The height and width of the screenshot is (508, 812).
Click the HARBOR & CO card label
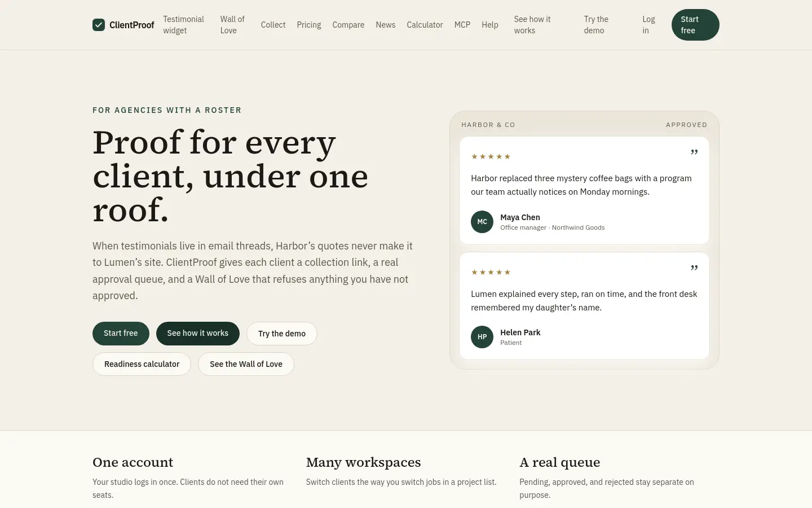tap(488, 125)
